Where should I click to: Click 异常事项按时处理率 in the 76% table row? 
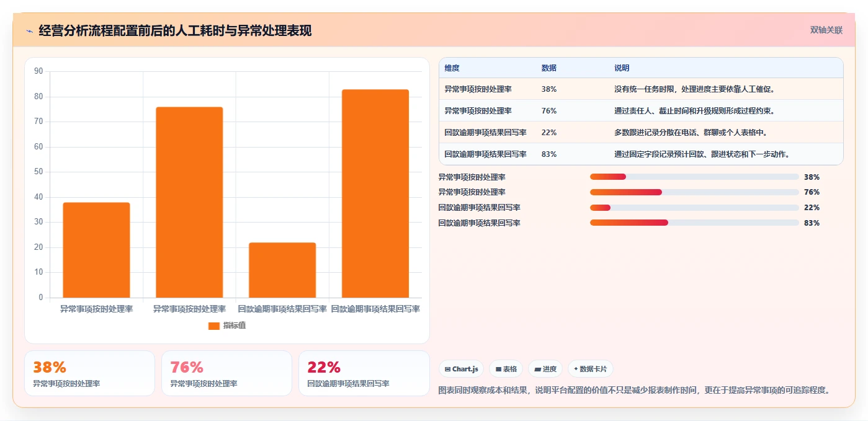[478, 111]
